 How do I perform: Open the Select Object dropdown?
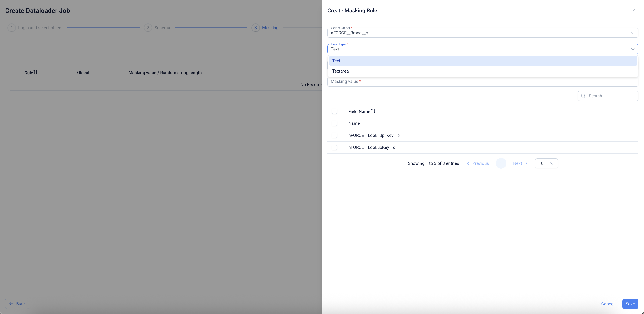point(632,33)
